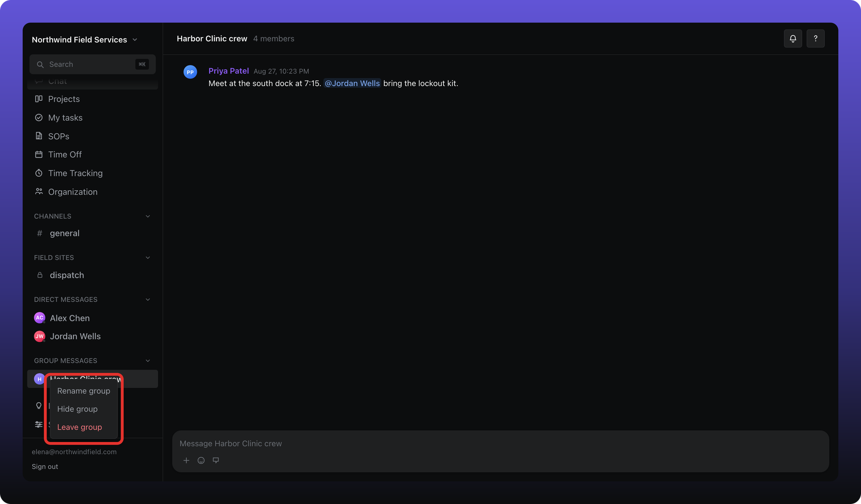Click the Sign out link
This screenshot has width=861, height=504.
tap(45, 467)
